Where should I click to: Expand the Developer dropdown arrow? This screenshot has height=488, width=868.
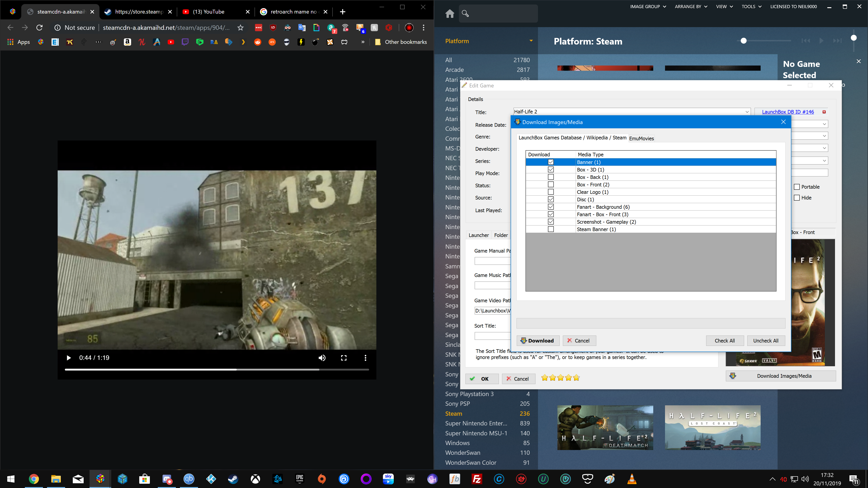point(824,148)
